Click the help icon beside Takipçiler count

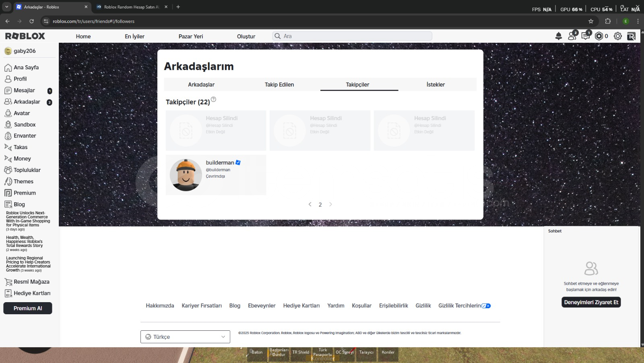(213, 100)
